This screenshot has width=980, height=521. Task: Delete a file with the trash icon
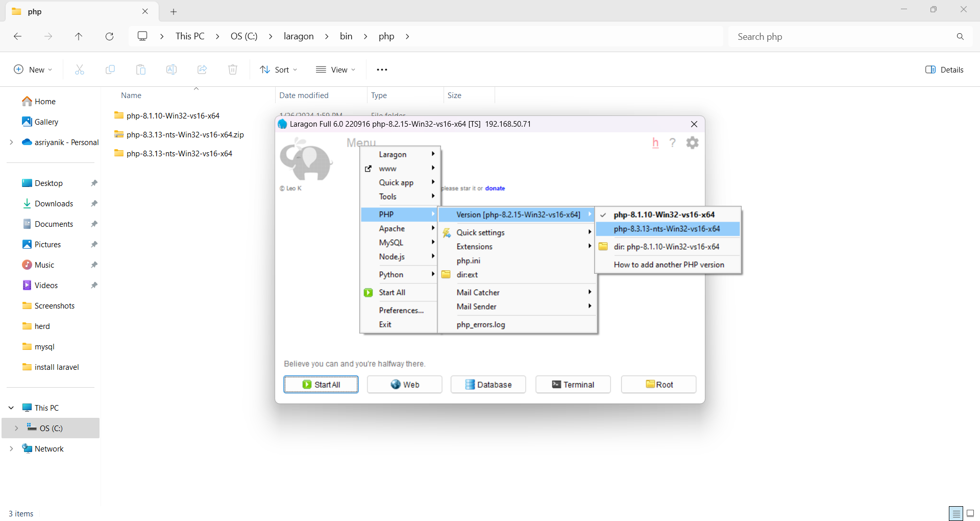[233, 69]
